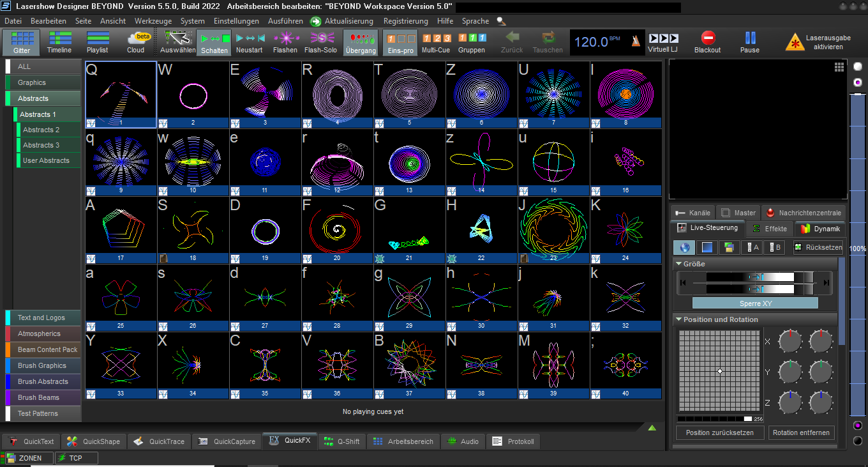The width and height of the screenshot is (868, 467).
Task: Select the Flash-Solo cue mode
Action: pos(320,42)
